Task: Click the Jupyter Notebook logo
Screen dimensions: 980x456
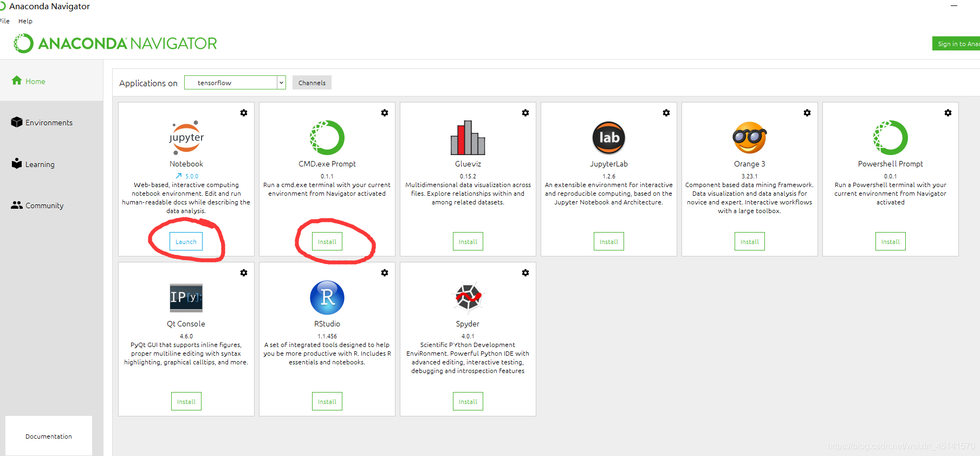Action: pos(186,138)
